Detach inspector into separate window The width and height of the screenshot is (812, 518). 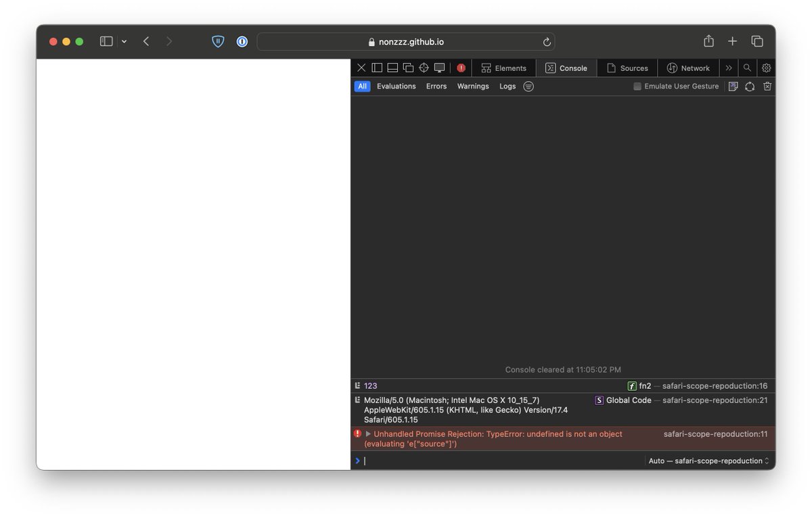click(408, 68)
